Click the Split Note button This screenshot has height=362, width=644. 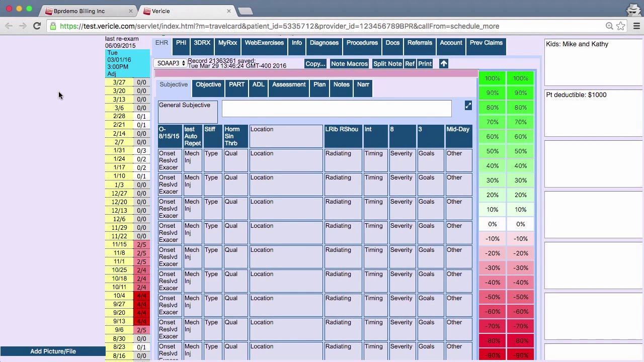tap(387, 64)
